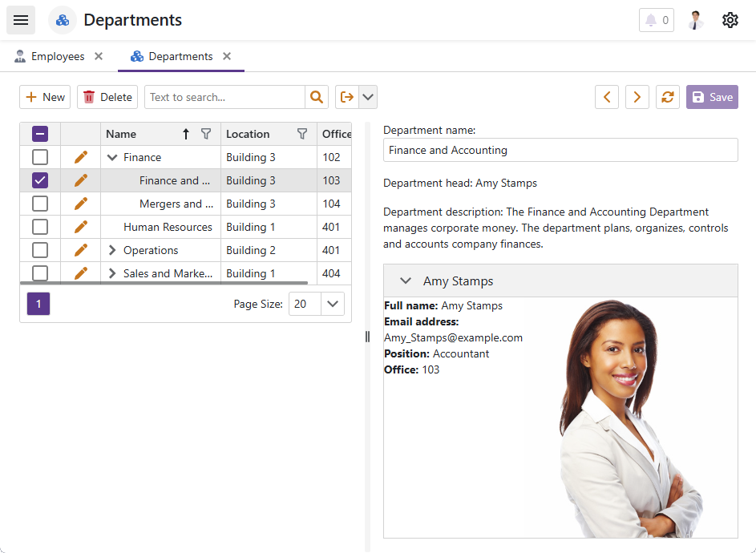Screen dimensions: 756x553
Task: Click the Departments logo icon in header
Action: point(63,20)
